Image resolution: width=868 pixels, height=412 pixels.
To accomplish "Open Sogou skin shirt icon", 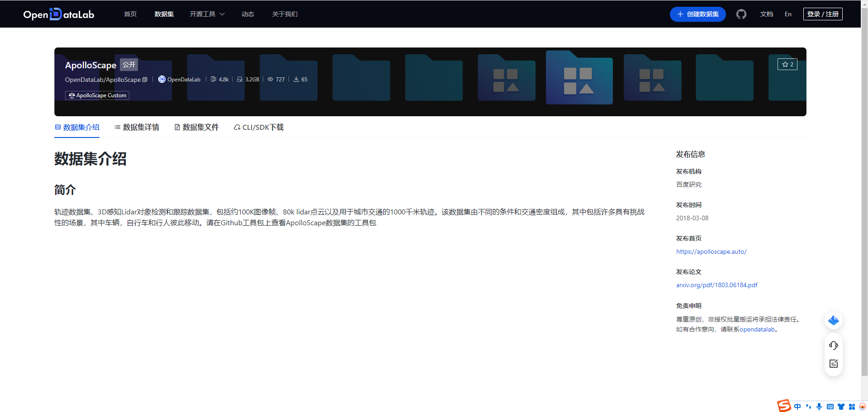I will tap(841, 407).
